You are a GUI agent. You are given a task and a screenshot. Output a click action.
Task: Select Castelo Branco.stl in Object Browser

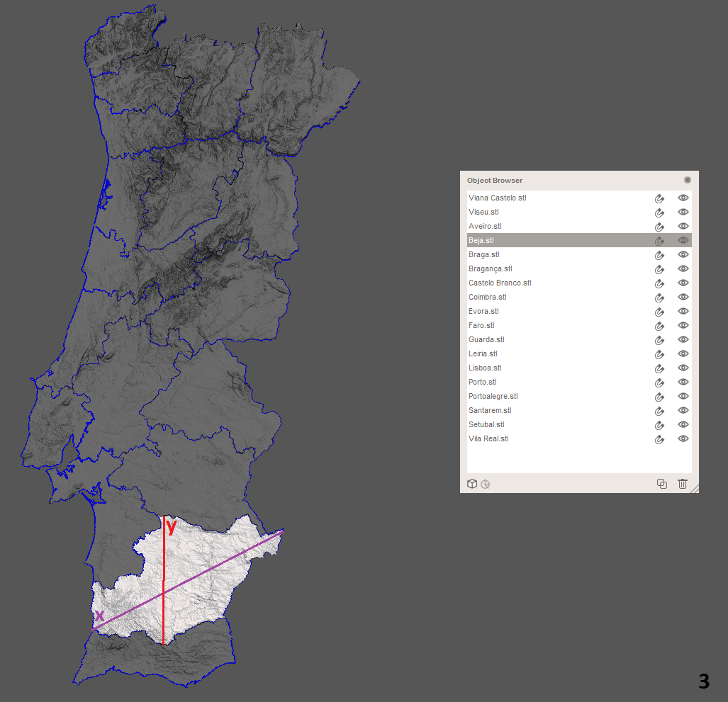pos(500,283)
